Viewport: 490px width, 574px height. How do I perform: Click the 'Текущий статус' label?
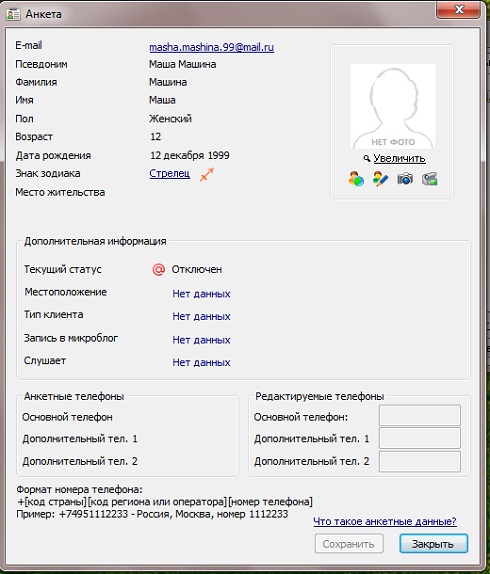[63, 269]
